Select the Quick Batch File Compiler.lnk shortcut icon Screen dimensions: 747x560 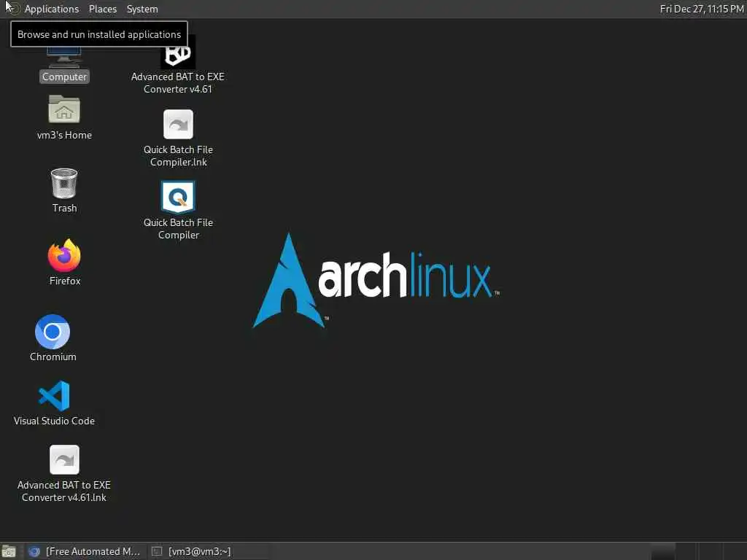(178, 124)
